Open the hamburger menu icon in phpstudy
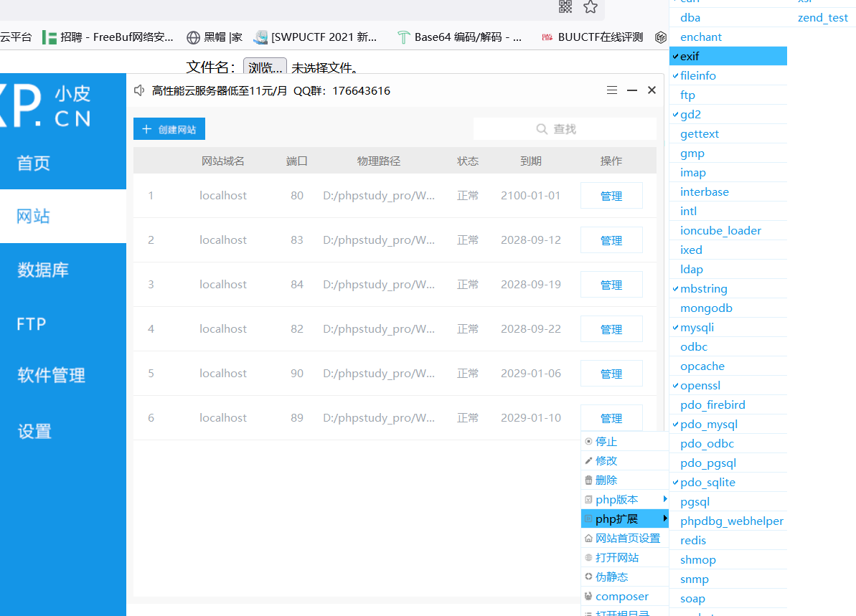The image size is (856, 616). click(x=612, y=90)
